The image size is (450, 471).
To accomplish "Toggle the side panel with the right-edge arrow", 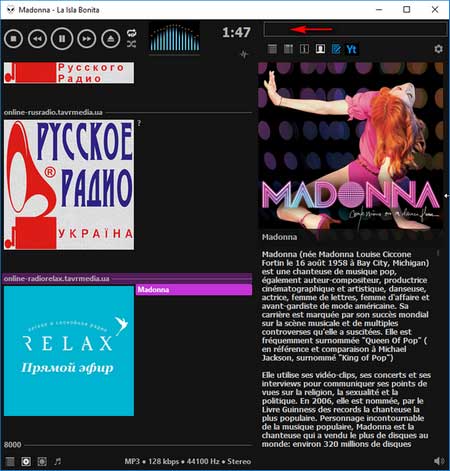I will (447, 196).
